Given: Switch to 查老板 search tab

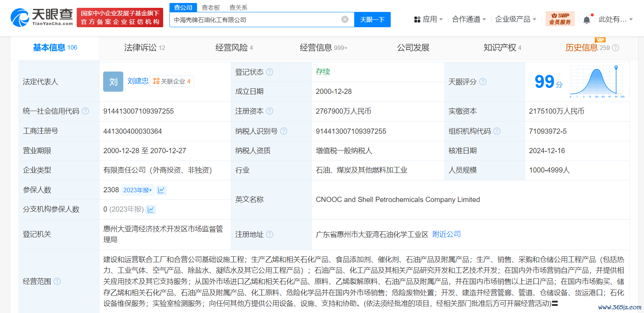Looking at the screenshot, I should click(211, 7).
